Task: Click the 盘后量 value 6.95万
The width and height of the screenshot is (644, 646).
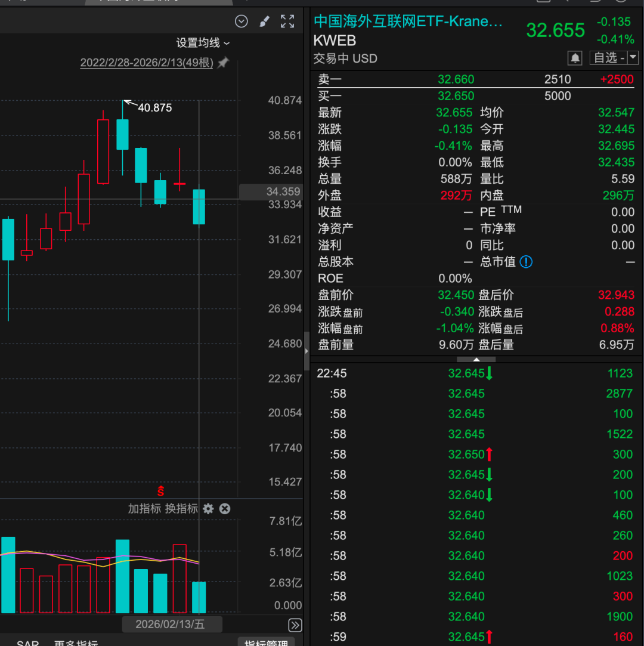Action: (617, 345)
